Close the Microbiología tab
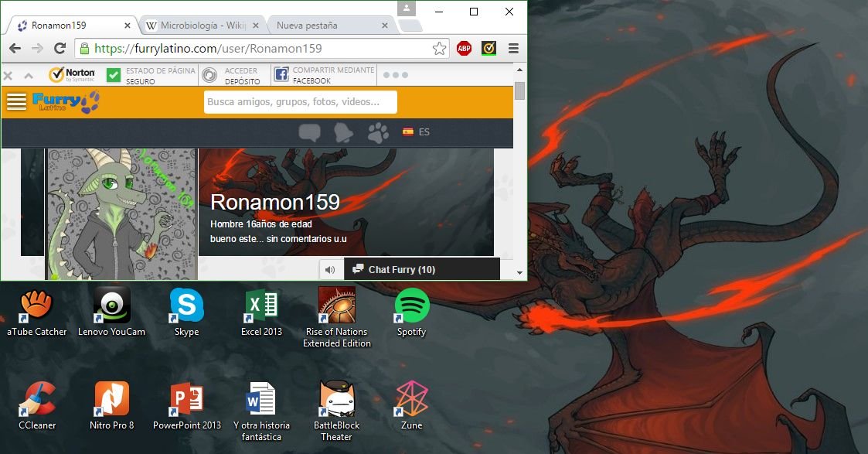Viewport: 868px width, 454px height. click(256, 26)
